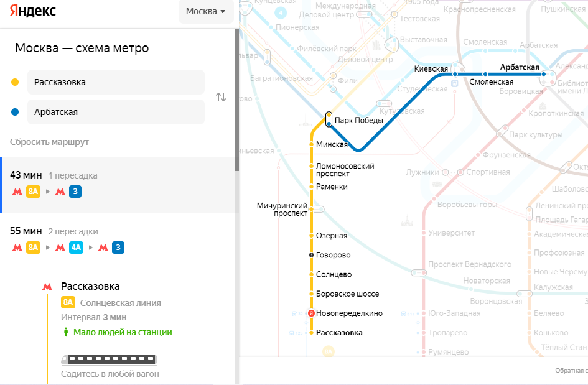Click the red Yandex marker at Новопеределкино

(x=312, y=313)
